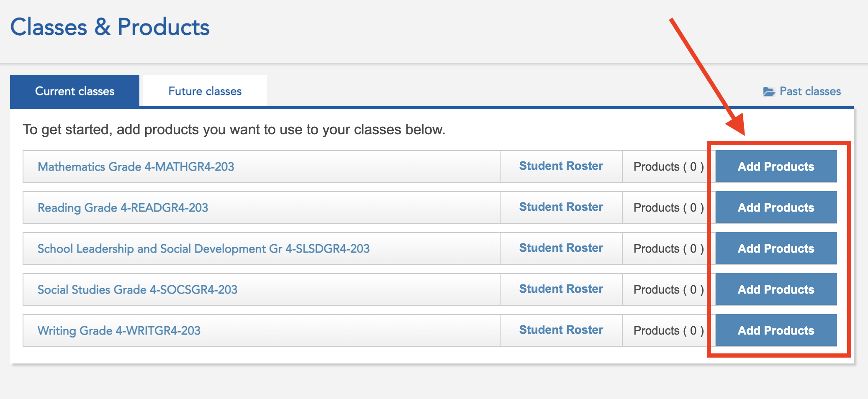Add Products to Mathematics Grade 4 class
The image size is (868, 399).
pos(776,166)
